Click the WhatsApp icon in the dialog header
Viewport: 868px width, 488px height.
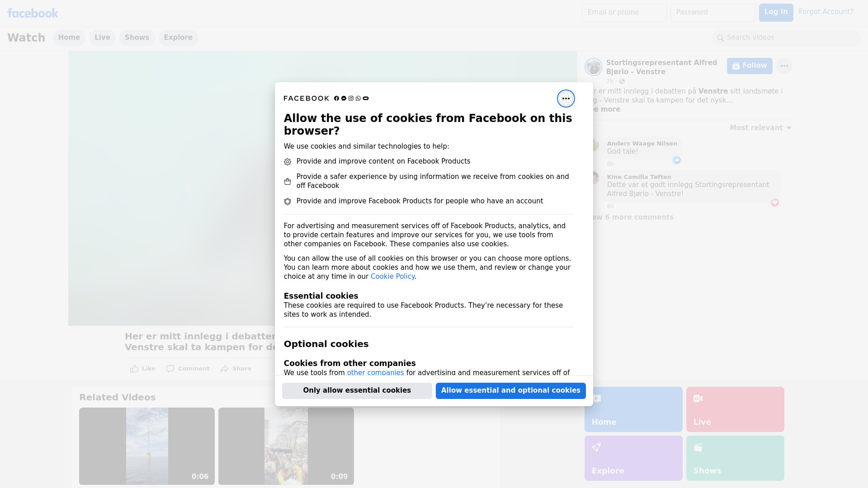tap(358, 99)
